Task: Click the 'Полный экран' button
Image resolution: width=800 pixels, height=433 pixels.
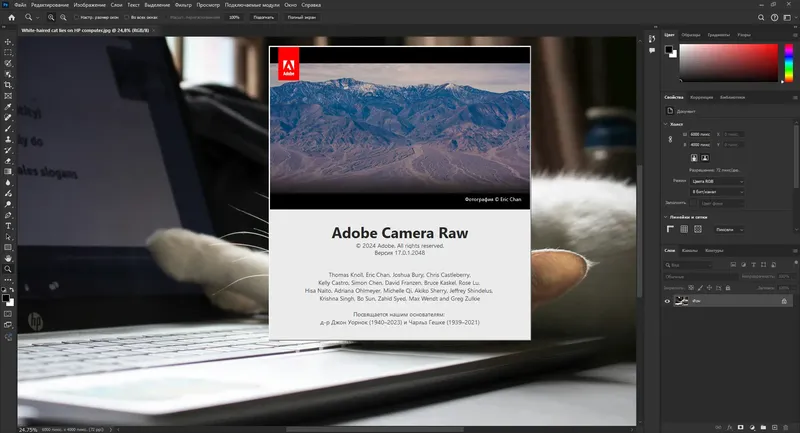Action: [302, 17]
